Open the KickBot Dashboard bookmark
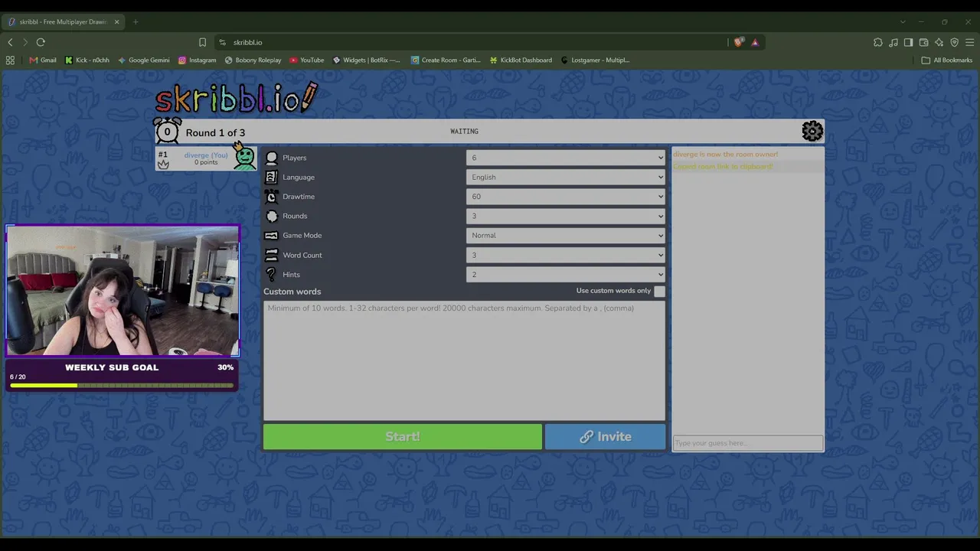Image resolution: width=980 pixels, height=551 pixels. click(x=521, y=60)
